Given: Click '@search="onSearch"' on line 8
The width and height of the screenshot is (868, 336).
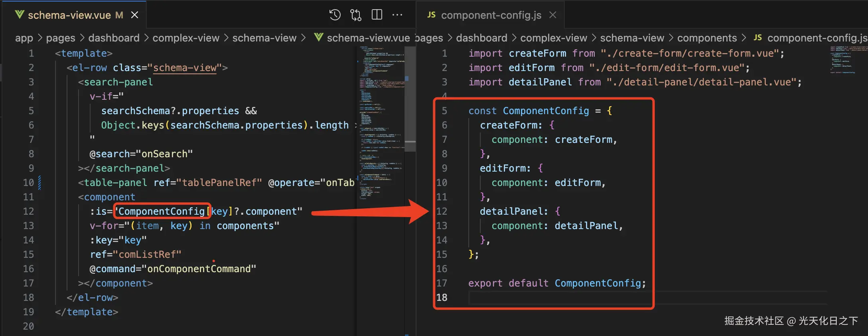Looking at the screenshot, I should (x=141, y=154).
